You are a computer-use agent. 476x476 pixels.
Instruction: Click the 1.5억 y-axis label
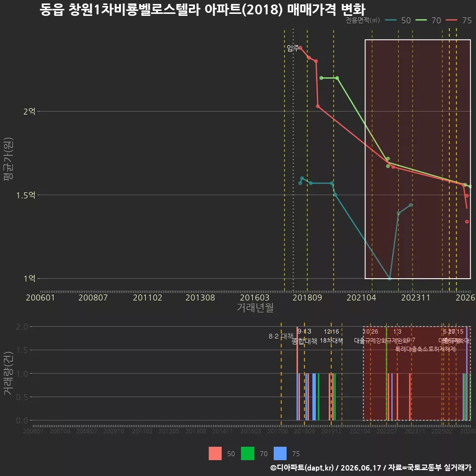coord(26,195)
